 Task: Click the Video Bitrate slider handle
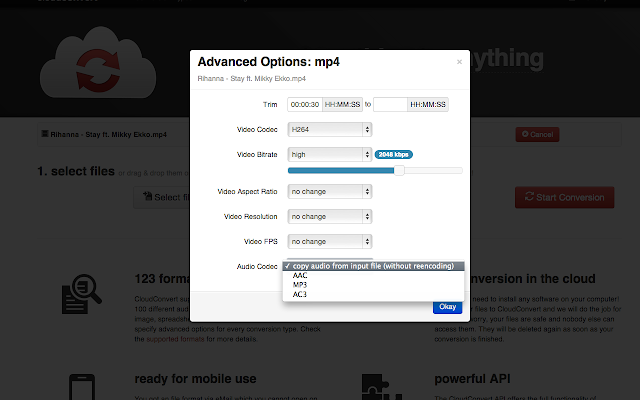click(x=399, y=171)
